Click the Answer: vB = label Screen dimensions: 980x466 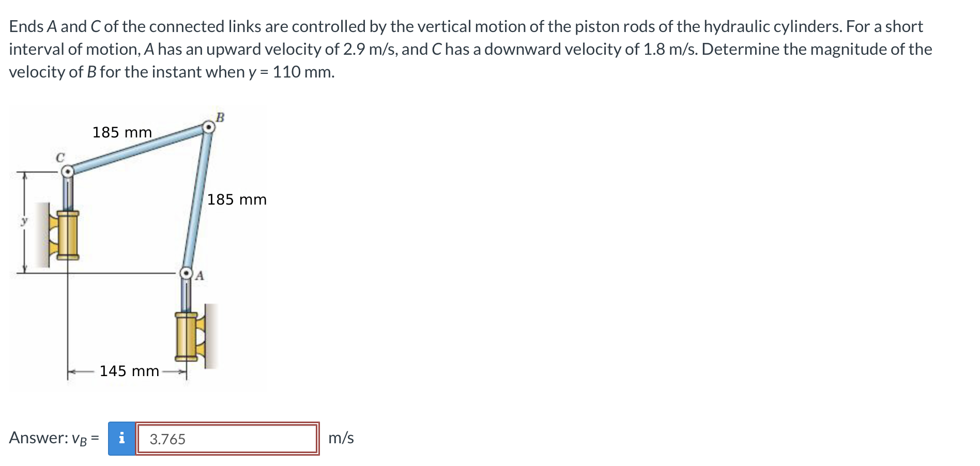click(x=53, y=438)
